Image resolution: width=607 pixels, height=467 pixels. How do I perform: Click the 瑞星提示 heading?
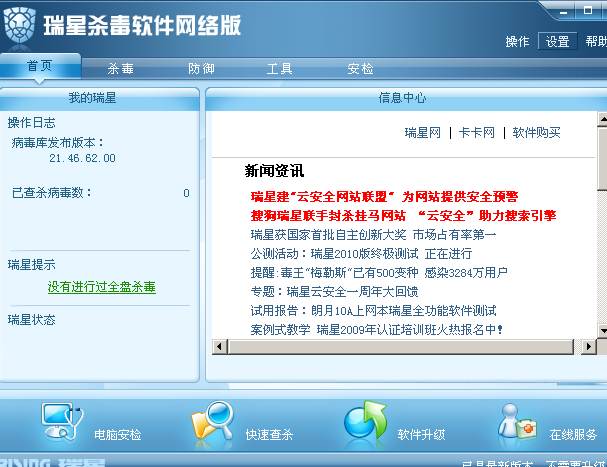(31, 265)
